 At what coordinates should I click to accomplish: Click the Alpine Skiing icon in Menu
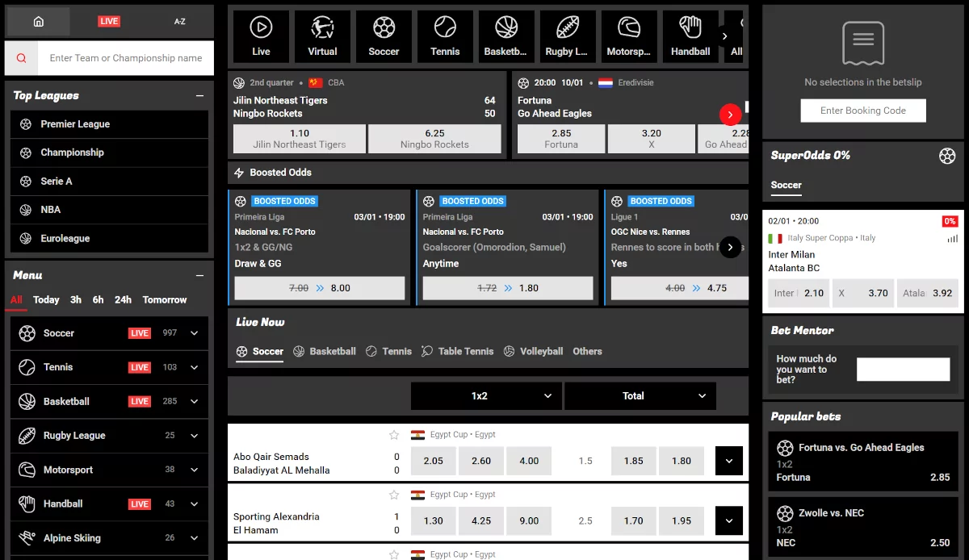(27, 538)
